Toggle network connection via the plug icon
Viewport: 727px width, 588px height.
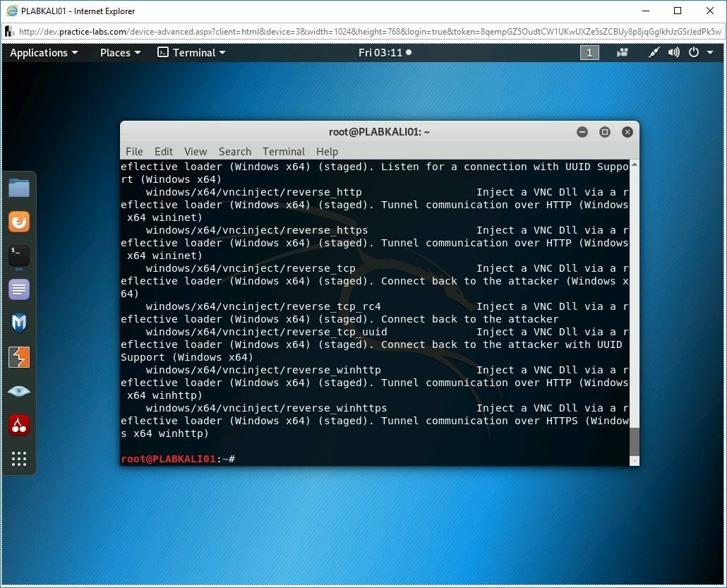coord(653,52)
